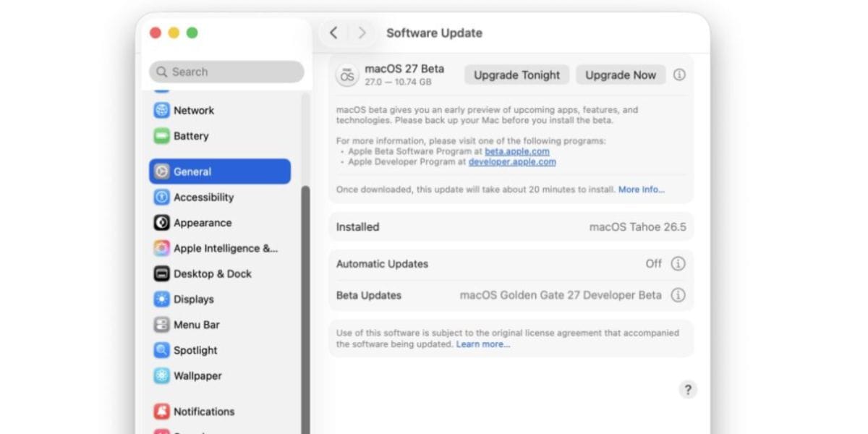The height and width of the screenshot is (434, 868).
Task: Click the macOS 27 Beta OS icon
Action: click(x=347, y=75)
